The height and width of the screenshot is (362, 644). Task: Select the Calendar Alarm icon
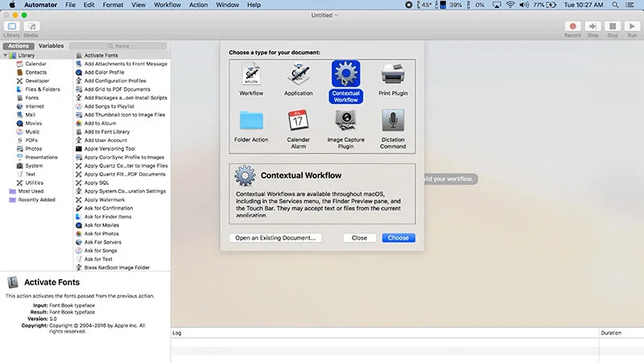[298, 121]
